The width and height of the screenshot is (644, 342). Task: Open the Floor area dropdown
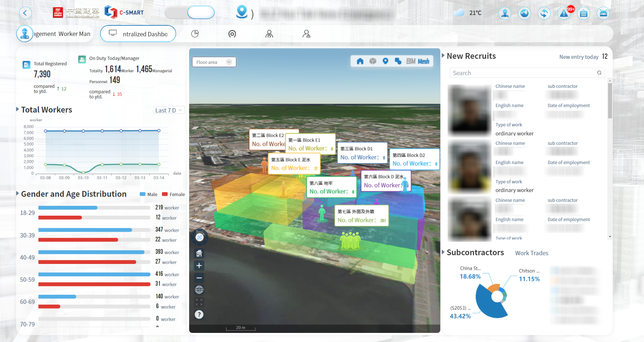(x=214, y=62)
